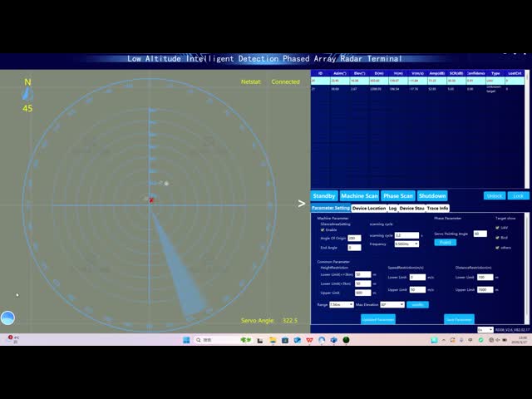Uncheck the Bird target show checkbox
Screen dimensions: 532x399
click(x=497, y=237)
